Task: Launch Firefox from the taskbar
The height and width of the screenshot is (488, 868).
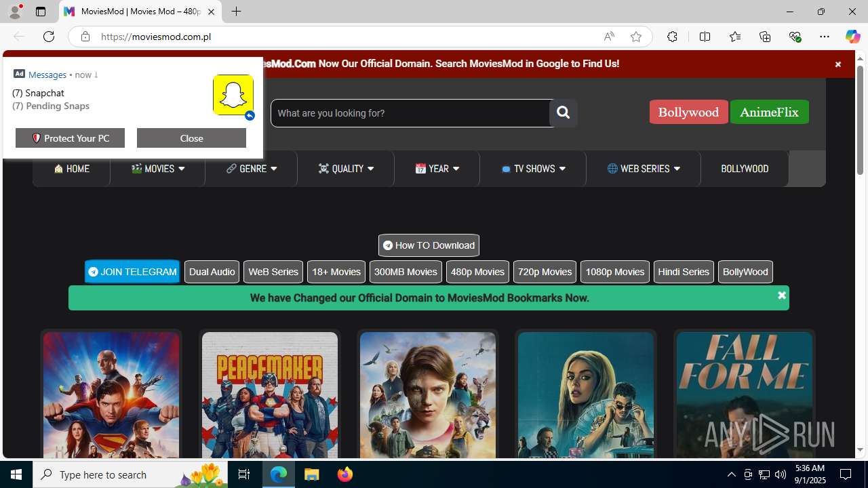Action: coord(345,474)
